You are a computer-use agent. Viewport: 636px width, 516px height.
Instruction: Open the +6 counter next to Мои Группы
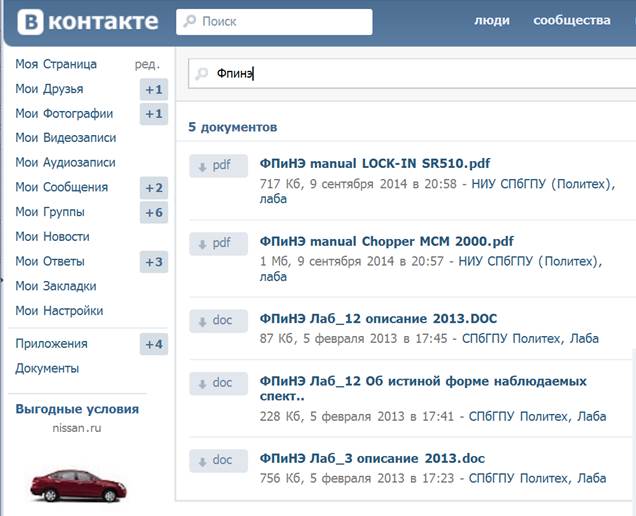pyautogui.click(x=154, y=213)
